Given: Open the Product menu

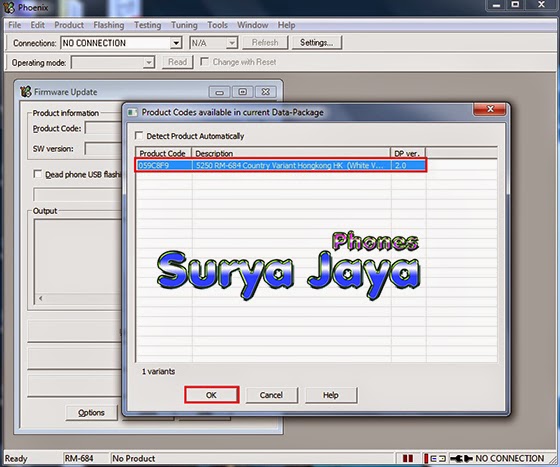Looking at the screenshot, I should [69, 25].
